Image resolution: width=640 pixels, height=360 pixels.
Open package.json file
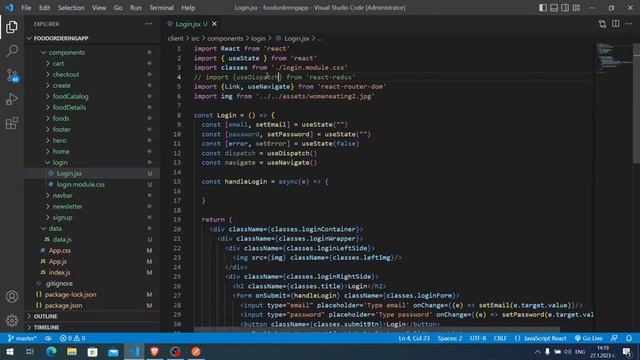click(63, 306)
